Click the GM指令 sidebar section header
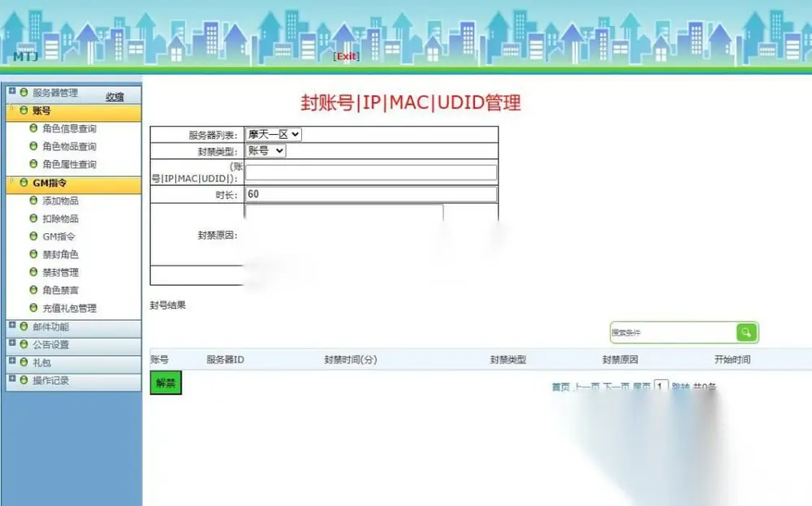Image resolution: width=812 pixels, height=506 pixels. click(74, 184)
